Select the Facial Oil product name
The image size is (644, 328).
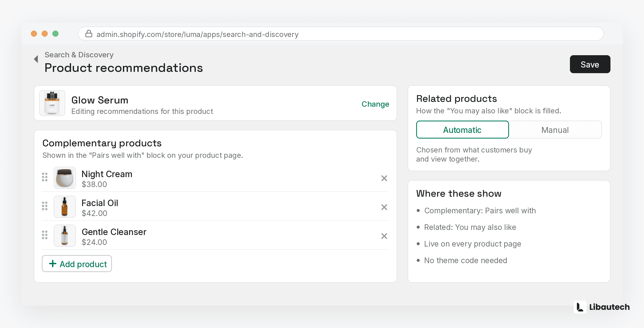(x=100, y=203)
